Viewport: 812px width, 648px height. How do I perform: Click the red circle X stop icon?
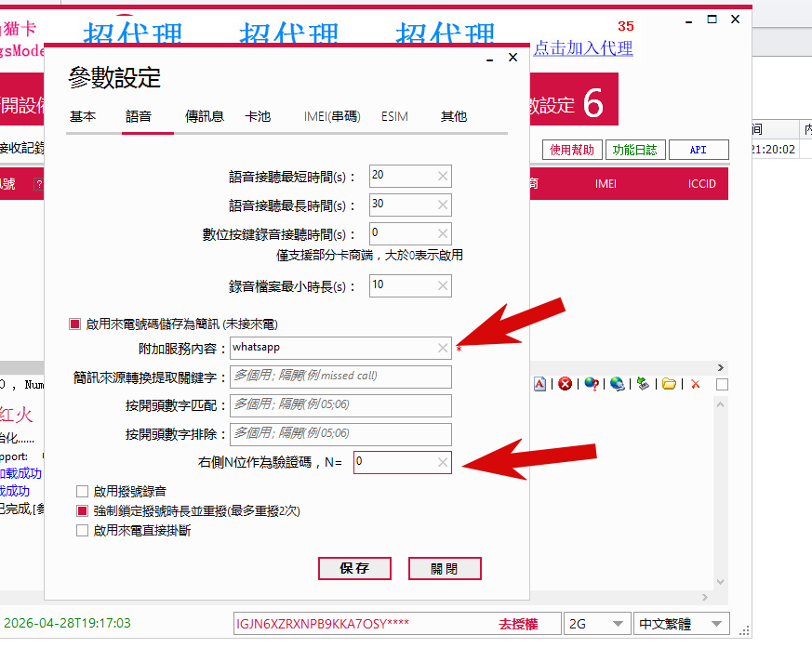pyautogui.click(x=565, y=384)
